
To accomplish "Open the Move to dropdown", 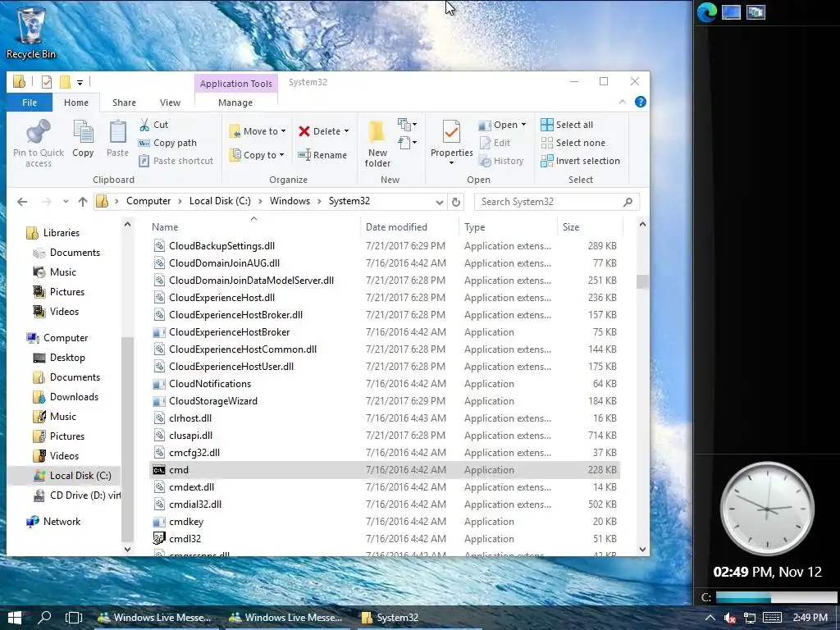I will click(258, 131).
